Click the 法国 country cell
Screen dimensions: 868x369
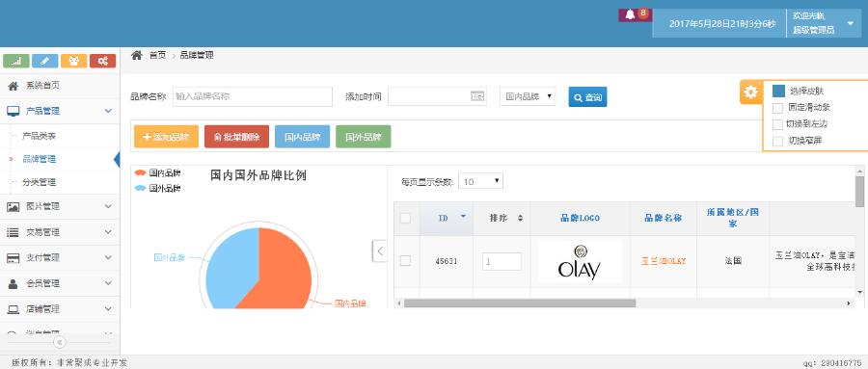(x=733, y=261)
